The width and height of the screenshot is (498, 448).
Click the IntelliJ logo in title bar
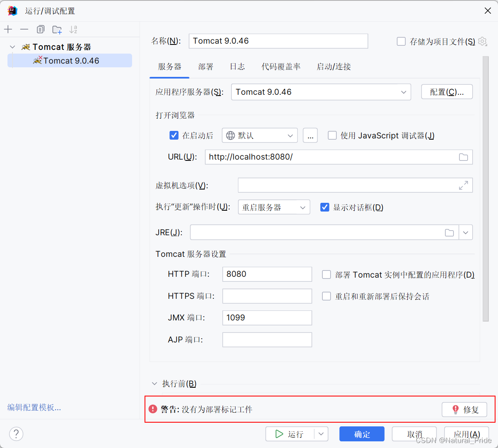tap(12, 11)
